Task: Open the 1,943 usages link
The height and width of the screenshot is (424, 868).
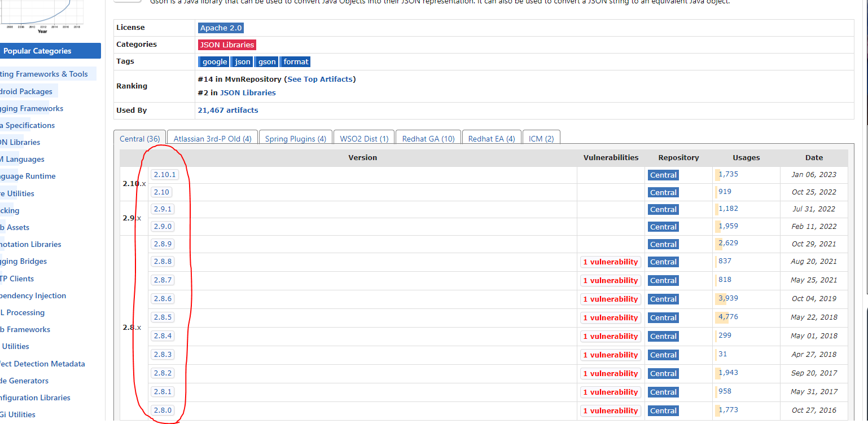Action: tap(728, 373)
